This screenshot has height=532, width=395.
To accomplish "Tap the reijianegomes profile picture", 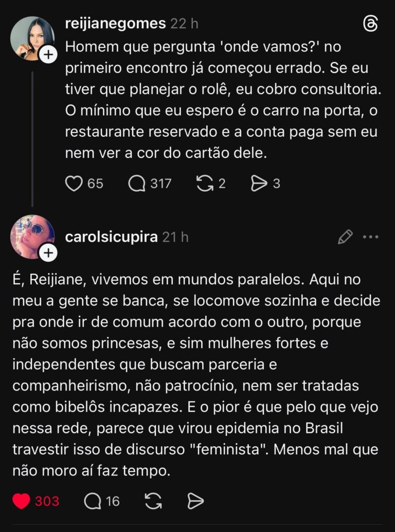I will [31, 38].
